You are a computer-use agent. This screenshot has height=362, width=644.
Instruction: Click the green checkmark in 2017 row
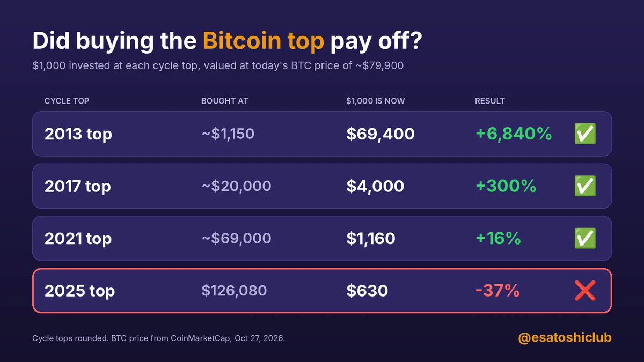point(585,186)
